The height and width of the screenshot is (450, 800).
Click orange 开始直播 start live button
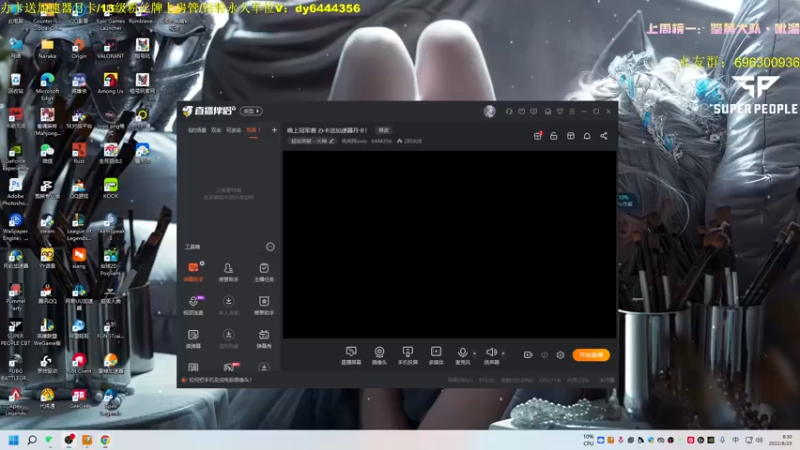[x=591, y=355]
